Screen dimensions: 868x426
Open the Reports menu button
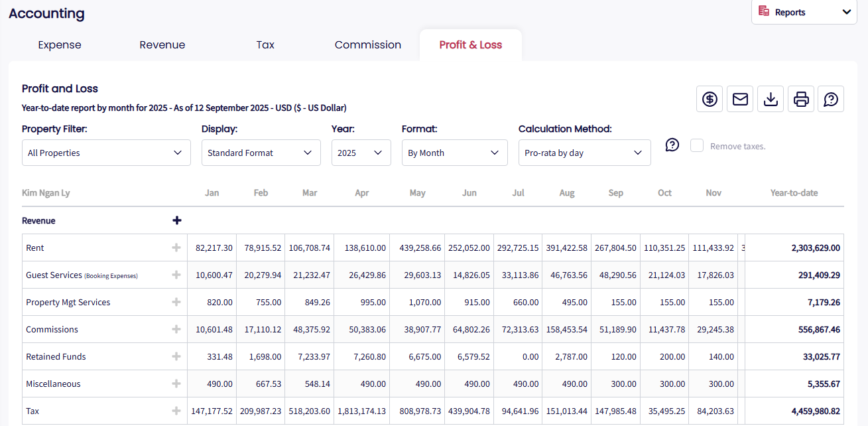pos(804,12)
